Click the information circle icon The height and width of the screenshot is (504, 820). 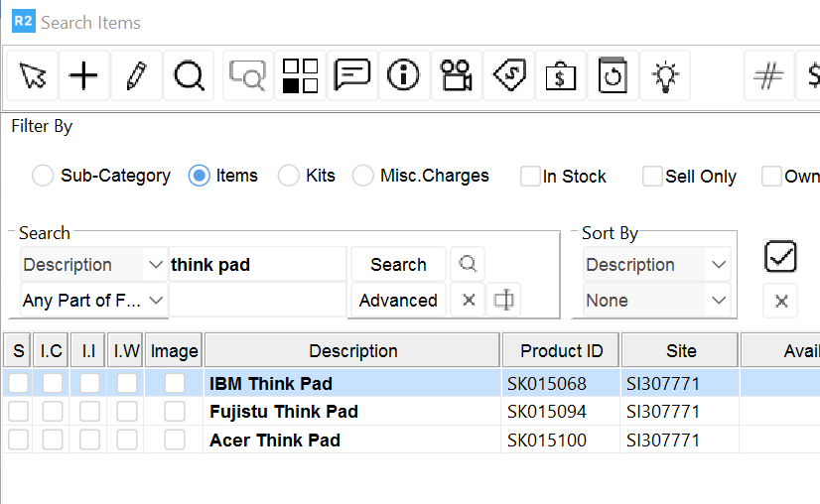pos(404,76)
